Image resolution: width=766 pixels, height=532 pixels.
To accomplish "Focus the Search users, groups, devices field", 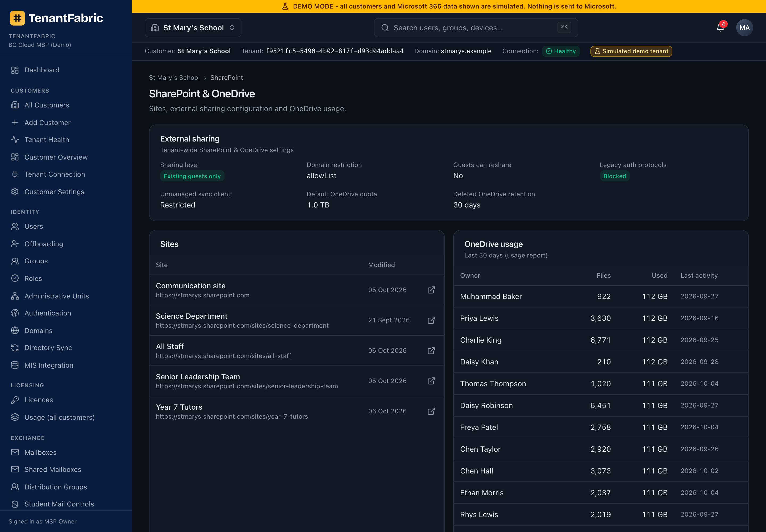I will point(476,28).
